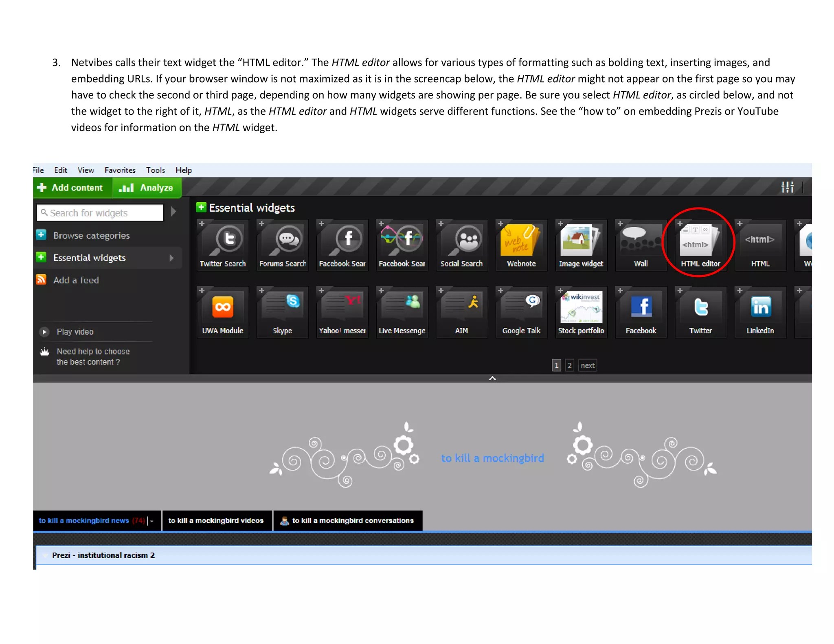Open the View menu
Screen dimensions: 834x644
tap(86, 170)
